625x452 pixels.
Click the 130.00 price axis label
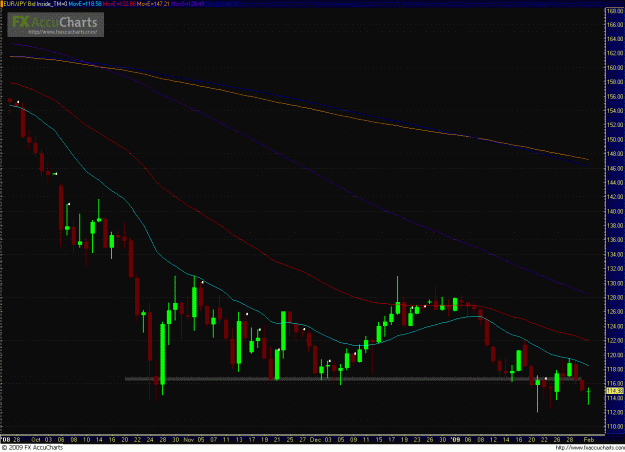tap(615, 283)
